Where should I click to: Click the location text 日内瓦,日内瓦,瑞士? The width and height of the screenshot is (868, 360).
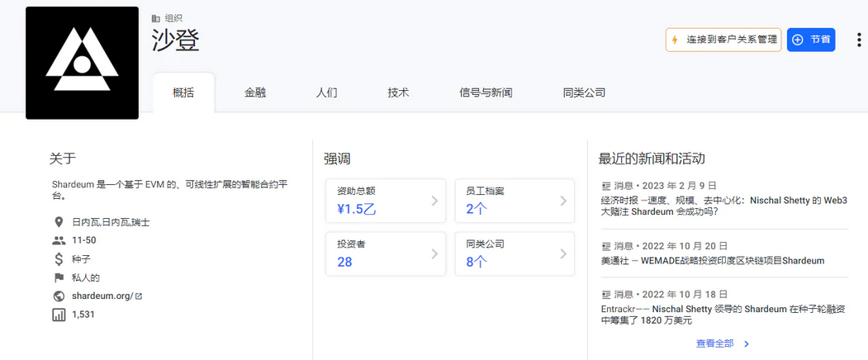click(x=111, y=222)
